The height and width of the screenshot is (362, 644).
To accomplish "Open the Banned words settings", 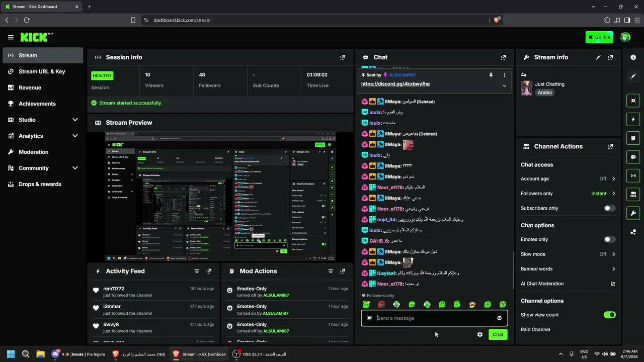I will tap(568, 269).
